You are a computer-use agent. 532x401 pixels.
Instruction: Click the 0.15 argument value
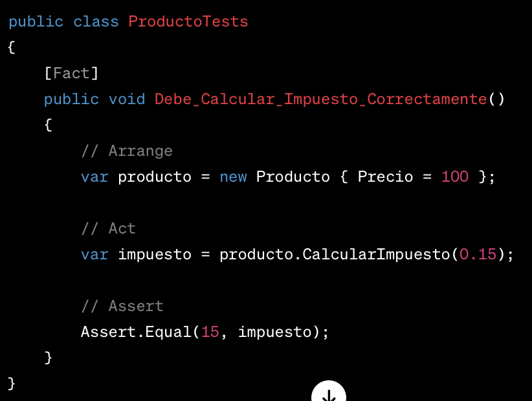click(x=478, y=254)
